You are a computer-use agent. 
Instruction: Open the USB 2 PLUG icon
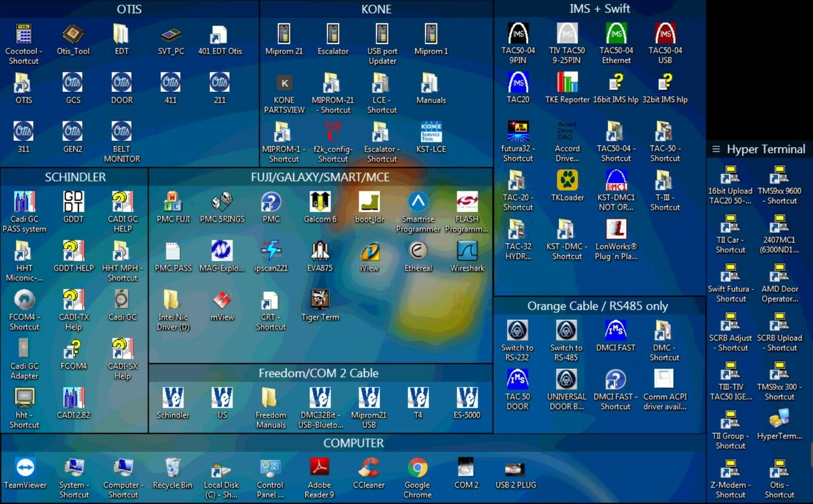click(x=515, y=468)
